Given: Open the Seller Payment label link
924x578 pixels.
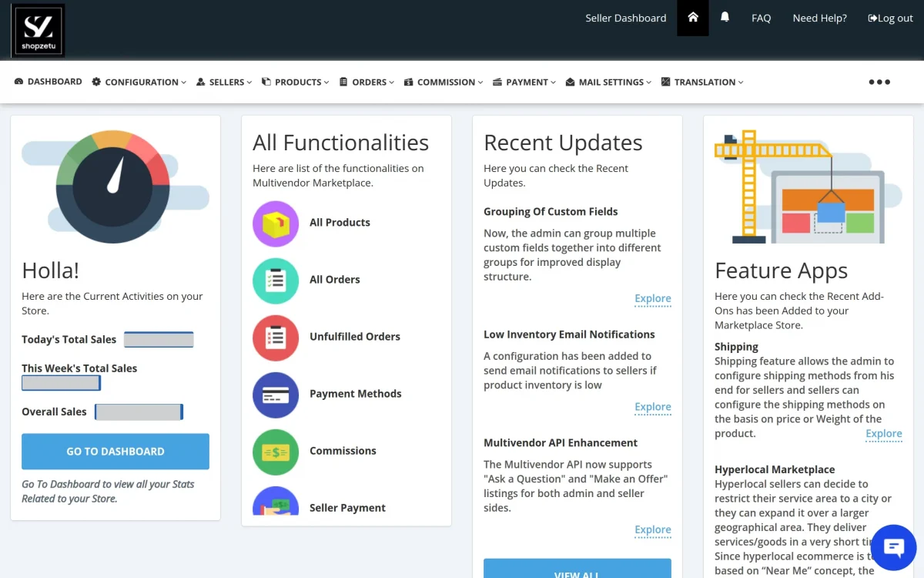Looking at the screenshot, I should 347,508.
